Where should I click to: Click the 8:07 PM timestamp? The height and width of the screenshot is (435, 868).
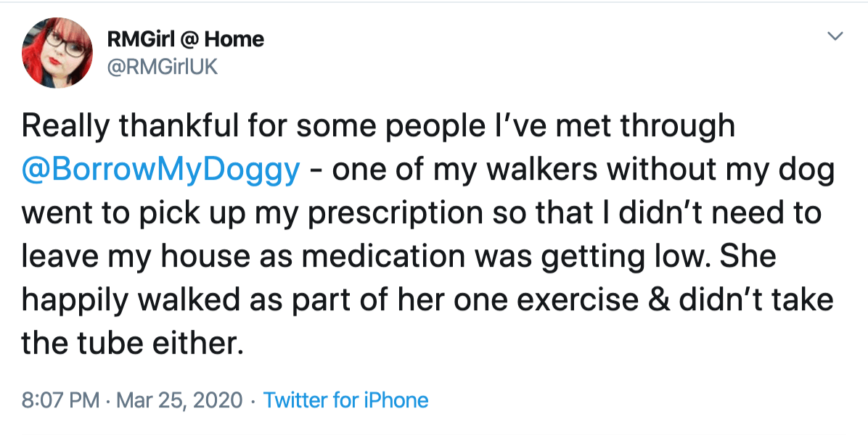click(60, 399)
